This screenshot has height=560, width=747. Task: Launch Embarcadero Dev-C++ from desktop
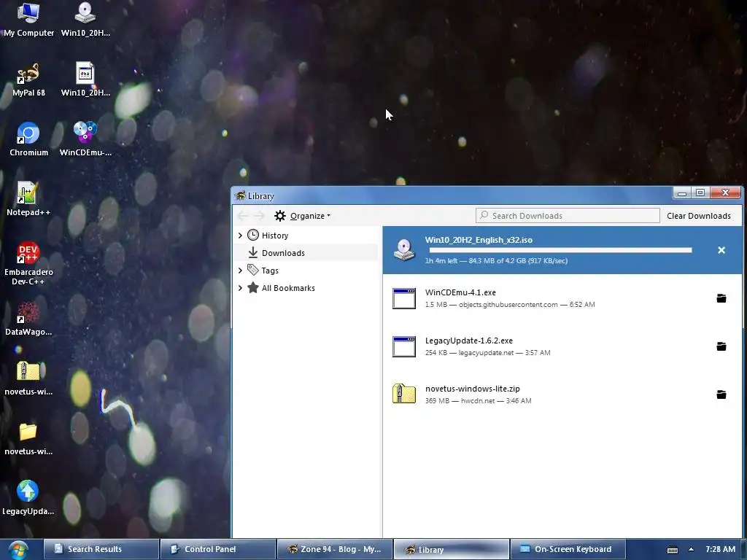(28, 263)
